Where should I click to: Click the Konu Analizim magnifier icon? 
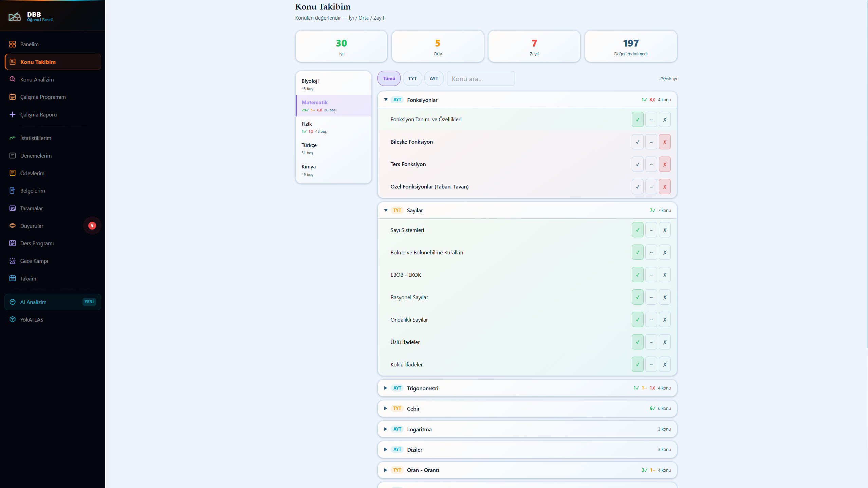(13, 79)
